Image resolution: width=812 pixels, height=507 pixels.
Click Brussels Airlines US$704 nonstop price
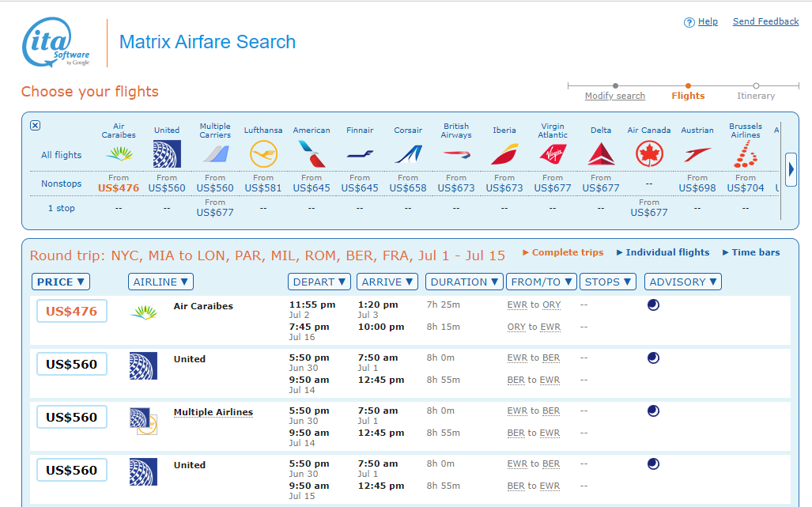click(746, 188)
